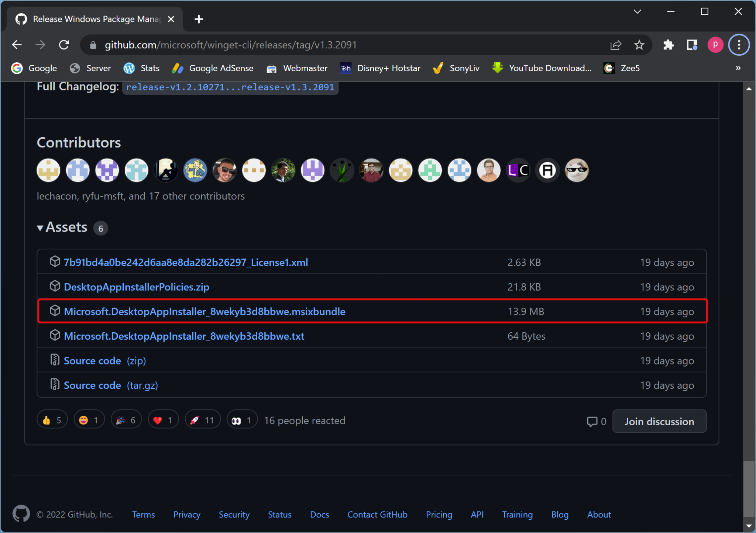Download DesktopAppInstallerPolicies.zip

(x=137, y=287)
